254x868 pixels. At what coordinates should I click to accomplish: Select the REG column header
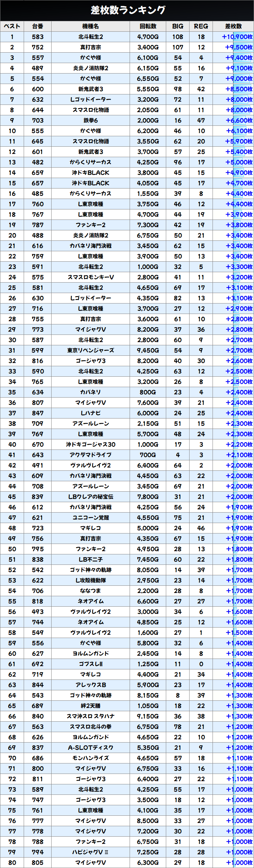click(x=201, y=26)
